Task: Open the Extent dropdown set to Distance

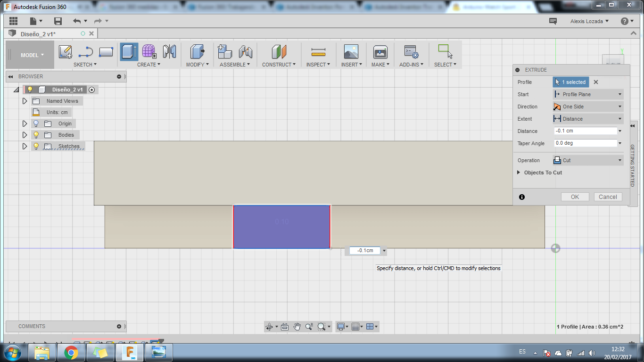Action: click(x=588, y=119)
